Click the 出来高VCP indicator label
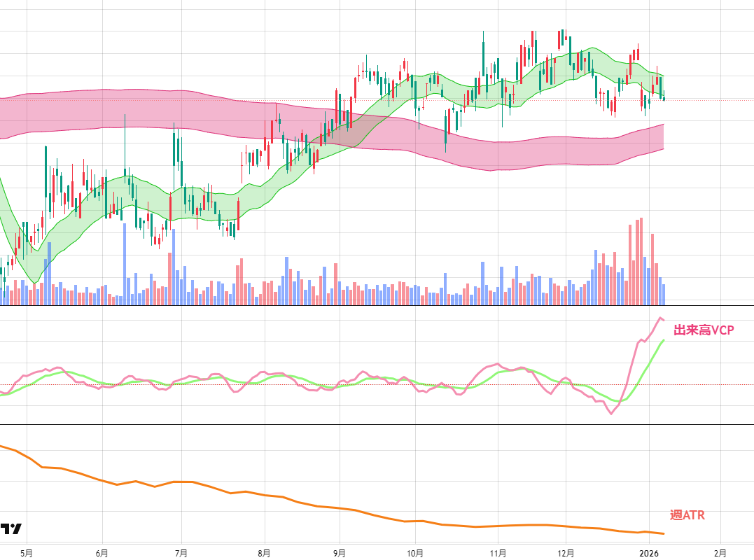754x560 pixels. pos(704,330)
